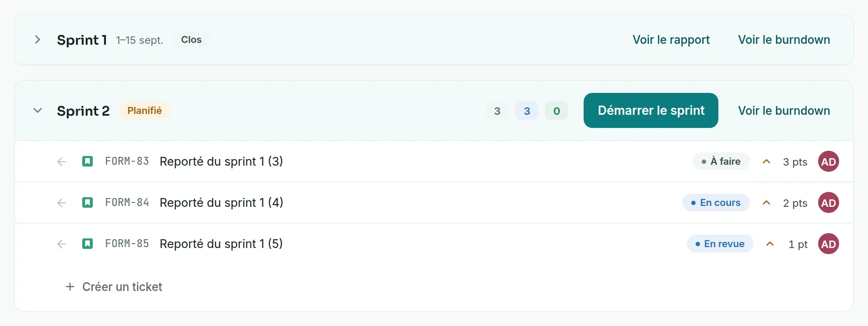The height and width of the screenshot is (326, 868).
Task: Click the Clos status badge of Sprint 1
Action: [191, 40]
